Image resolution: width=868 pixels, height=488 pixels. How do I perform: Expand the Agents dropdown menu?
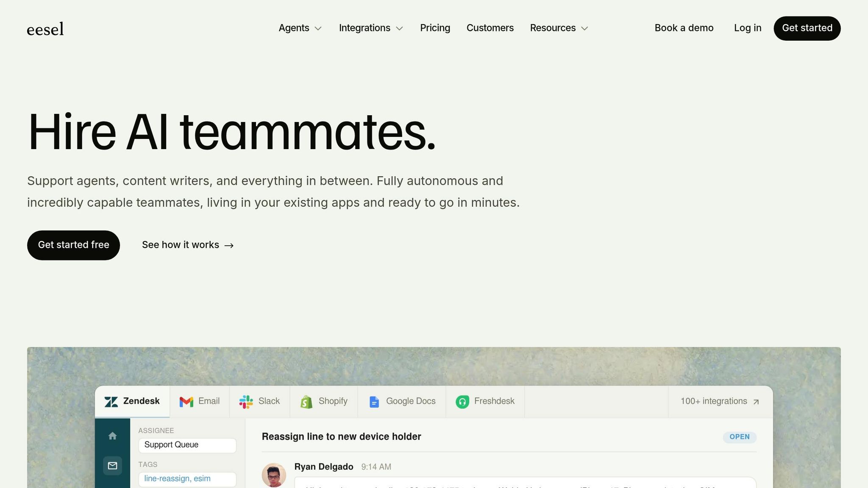[300, 28]
